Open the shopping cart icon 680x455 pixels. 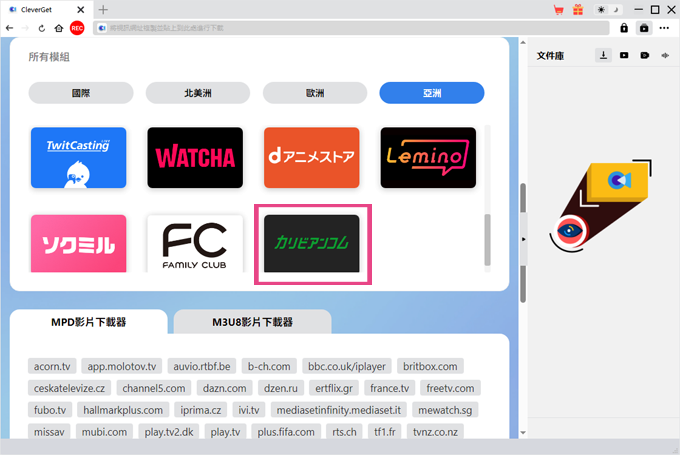(x=559, y=10)
